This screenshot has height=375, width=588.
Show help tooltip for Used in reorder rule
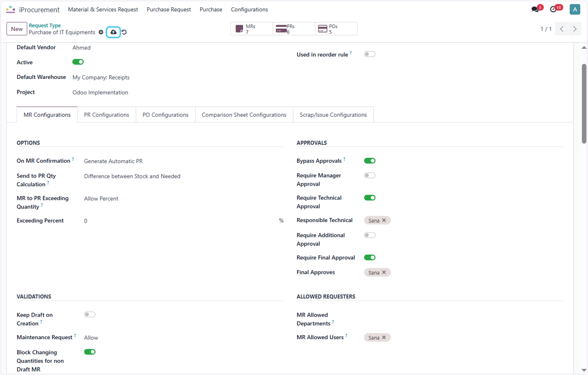pyautogui.click(x=351, y=53)
